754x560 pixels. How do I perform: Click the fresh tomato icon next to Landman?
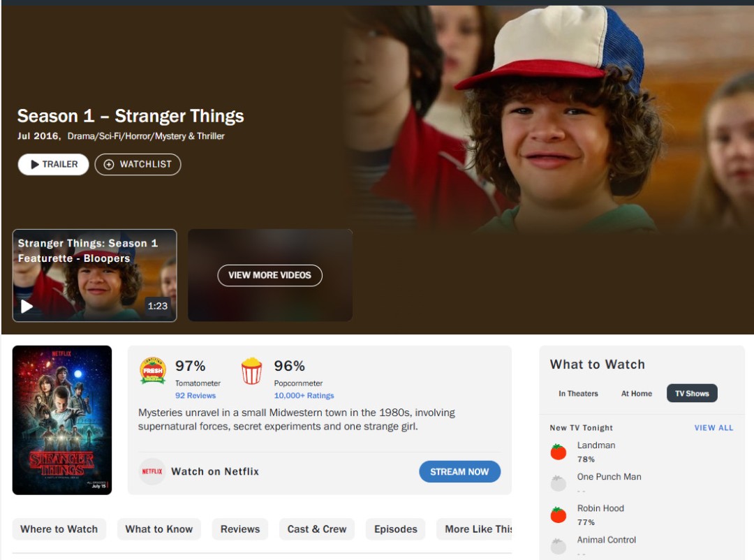559,452
